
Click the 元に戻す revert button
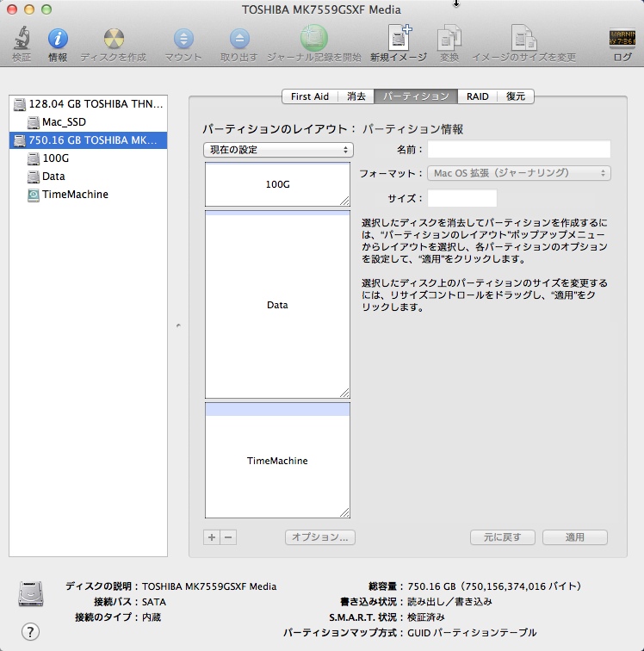point(503,537)
